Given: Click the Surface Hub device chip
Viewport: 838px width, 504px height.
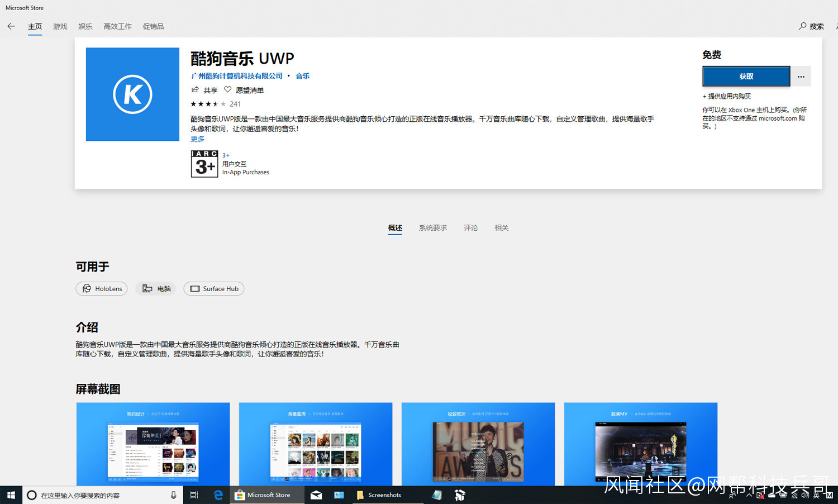Looking at the screenshot, I should [214, 289].
